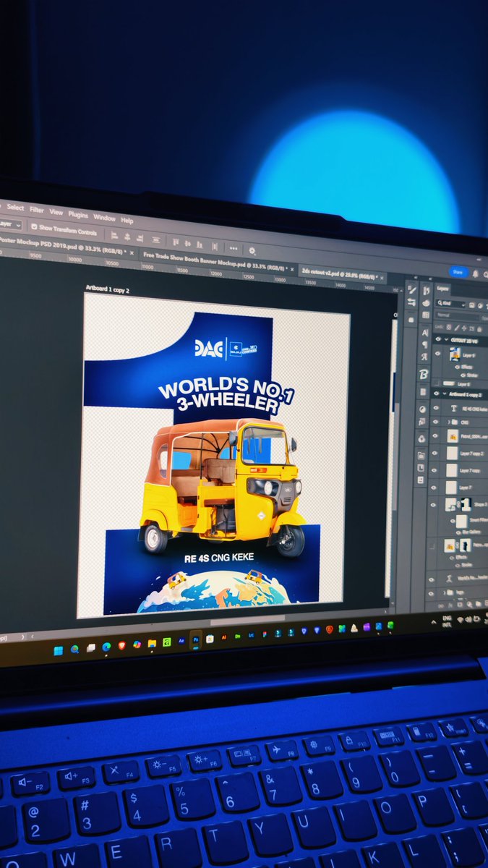Image resolution: width=488 pixels, height=868 pixels.
Task: Expand the logo folder group
Action: click(445, 592)
